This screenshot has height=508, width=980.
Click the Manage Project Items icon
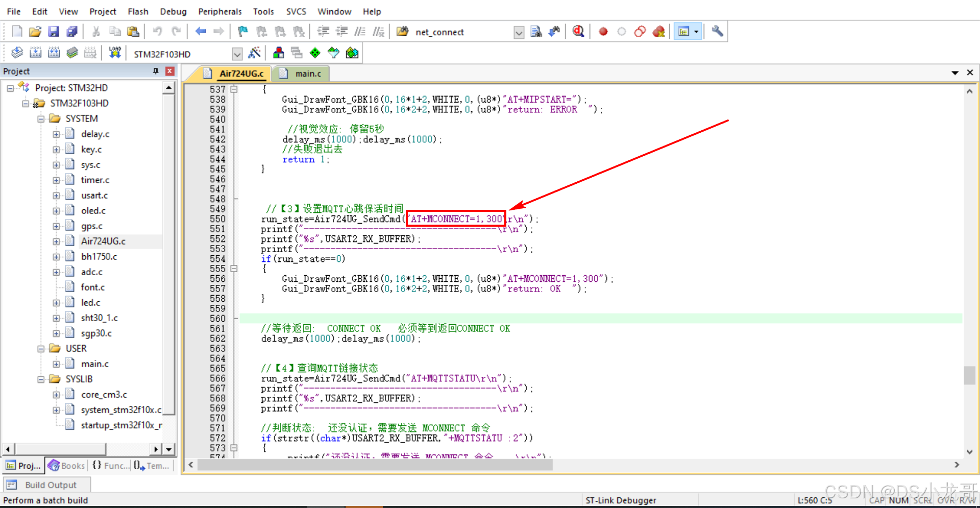pyautogui.click(x=279, y=53)
